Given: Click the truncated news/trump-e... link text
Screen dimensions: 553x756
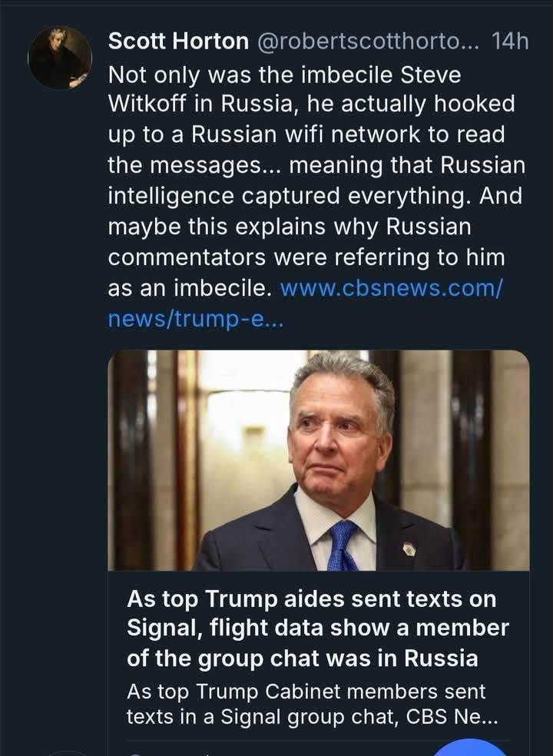Looking at the screenshot, I should (x=196, y=320).
